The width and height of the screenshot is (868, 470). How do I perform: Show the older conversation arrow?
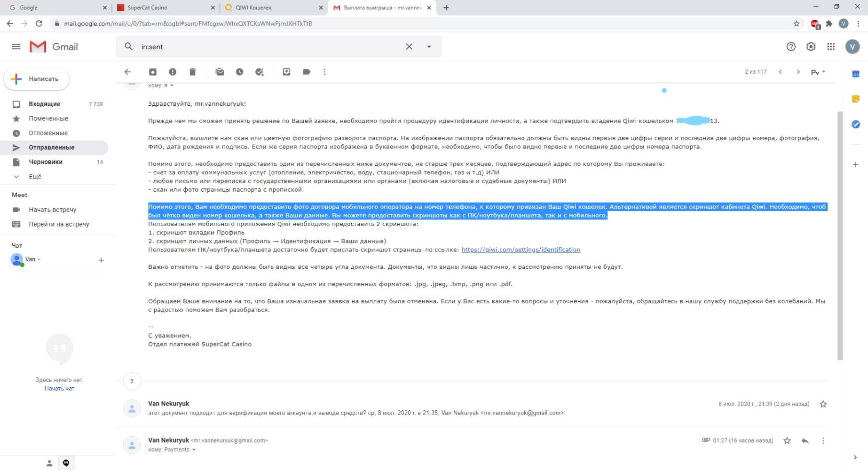[798, 72]
